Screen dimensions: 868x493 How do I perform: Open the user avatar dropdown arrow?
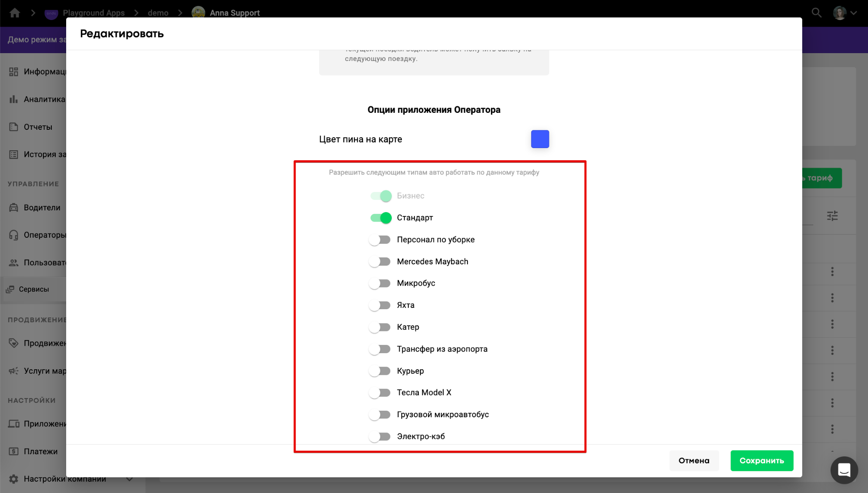854,13
